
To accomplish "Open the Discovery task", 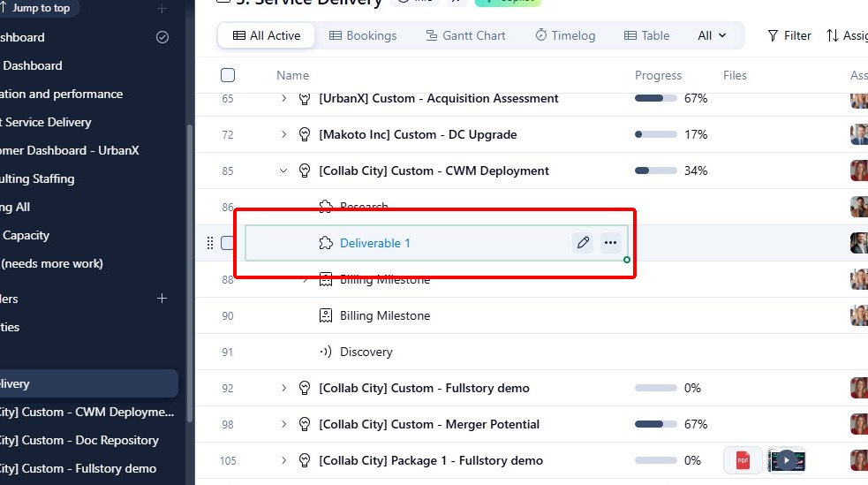I will click(x=366, y=352).
